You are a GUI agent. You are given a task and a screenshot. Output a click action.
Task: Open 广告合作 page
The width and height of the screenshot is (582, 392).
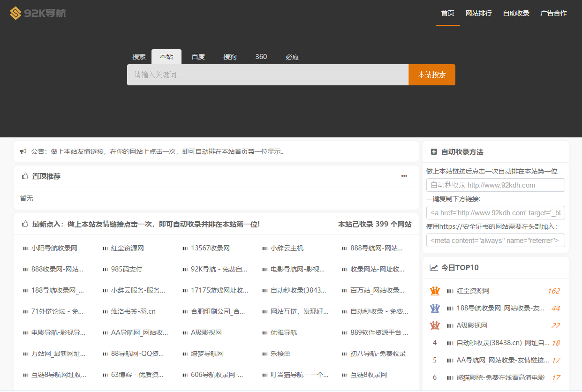(x=553, y=13)
